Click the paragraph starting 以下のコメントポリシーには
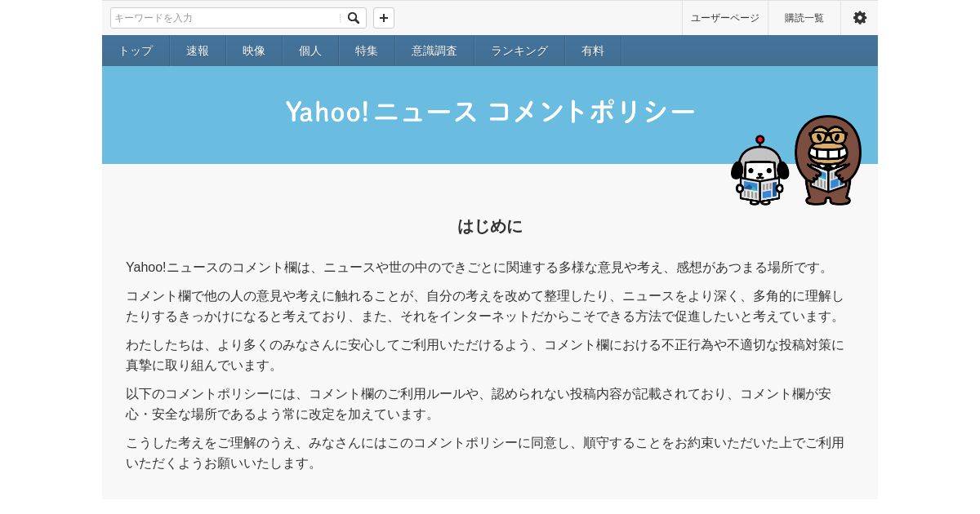This screenshot has height=514, width=980. pos(479,404)
